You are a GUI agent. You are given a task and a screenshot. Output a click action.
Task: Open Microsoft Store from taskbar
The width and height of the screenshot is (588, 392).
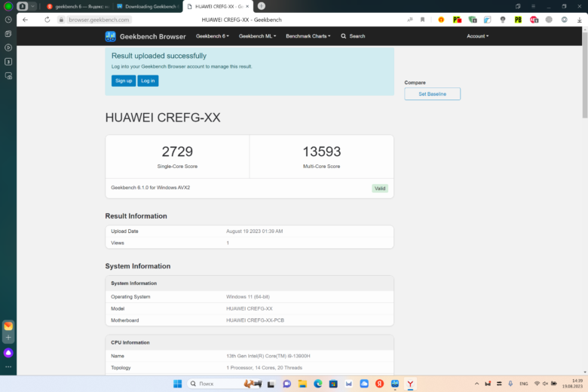coord(333,384)
